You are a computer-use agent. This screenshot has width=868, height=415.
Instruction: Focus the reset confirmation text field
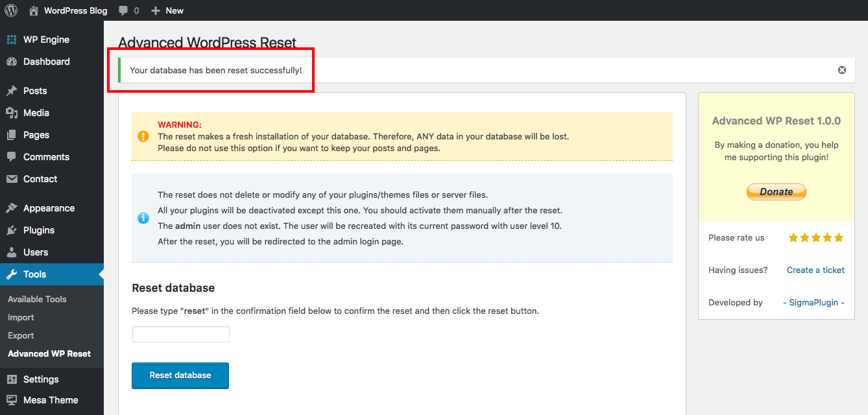181,334
